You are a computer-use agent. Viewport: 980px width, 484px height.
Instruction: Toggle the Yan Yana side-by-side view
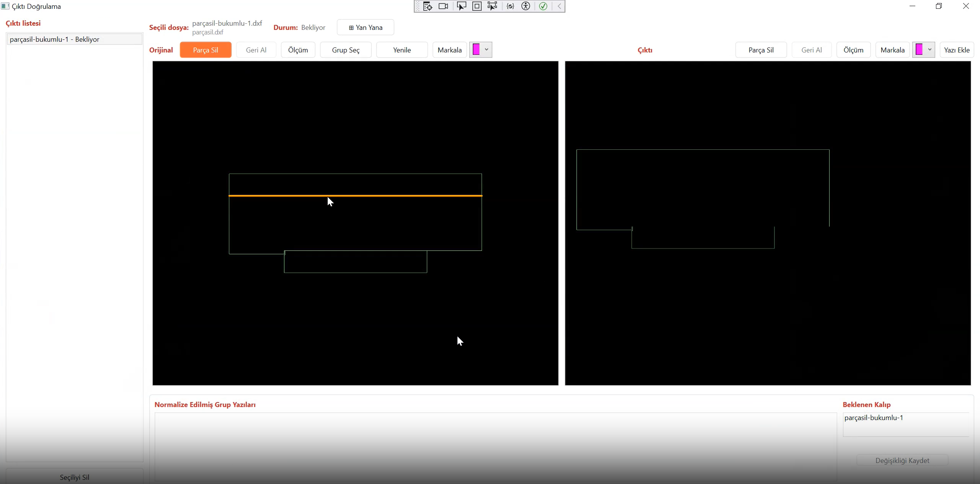tap(365, 28)
